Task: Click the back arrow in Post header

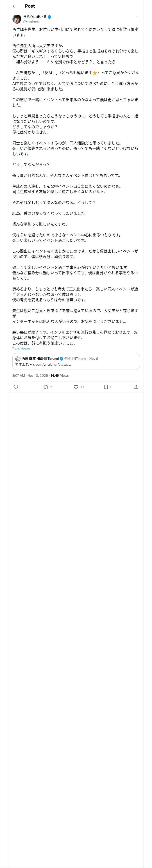Action: [15, 6]
